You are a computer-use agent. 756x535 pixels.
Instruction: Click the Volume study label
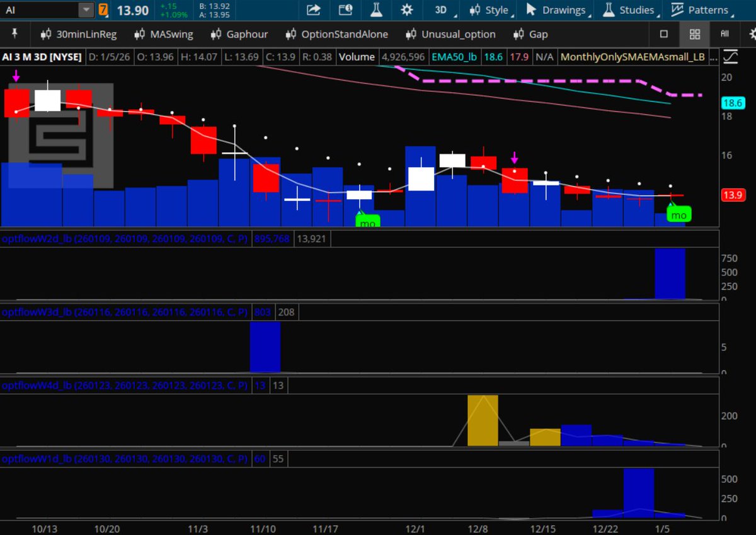coord(357,57)
